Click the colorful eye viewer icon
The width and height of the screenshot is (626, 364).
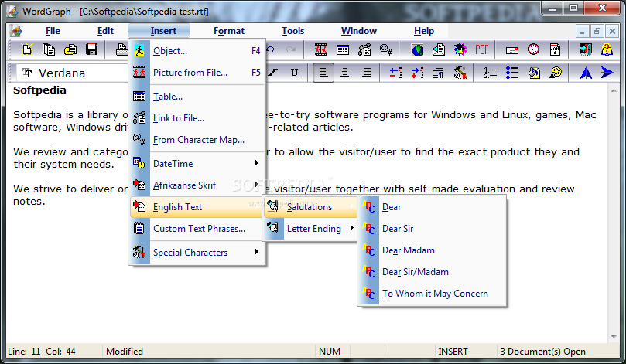pos(460,49)
